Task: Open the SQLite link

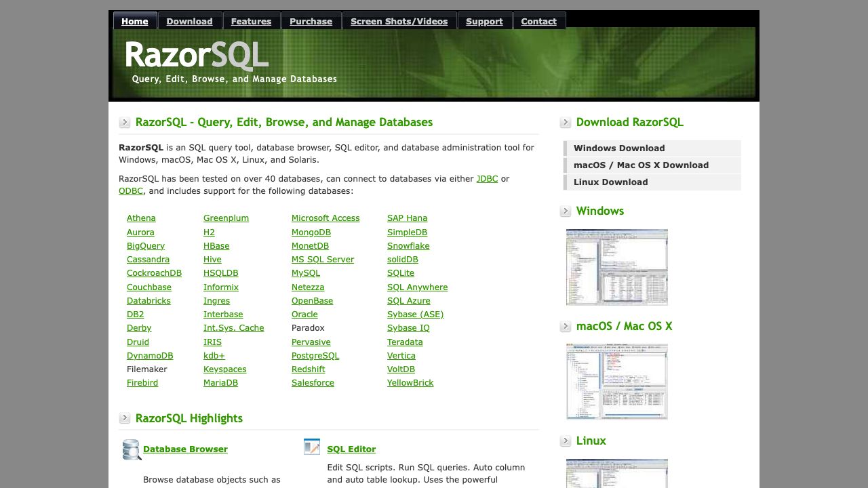Action: click(x=401, y=273)
